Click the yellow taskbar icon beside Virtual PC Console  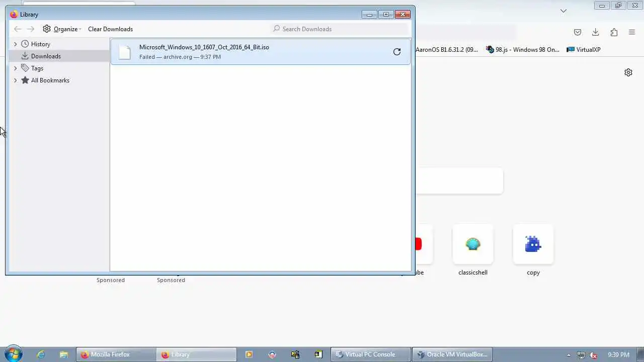[318, 354]
